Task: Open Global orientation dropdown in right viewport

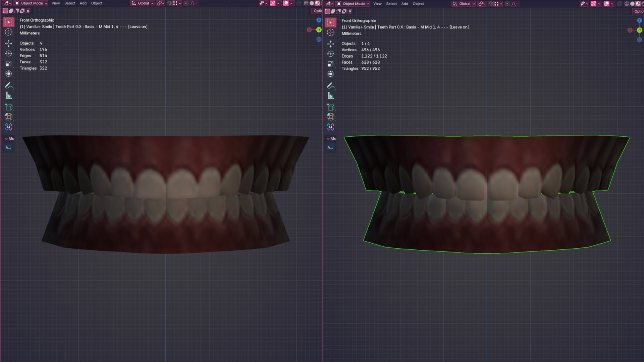Action: click(x=464, y=4)
